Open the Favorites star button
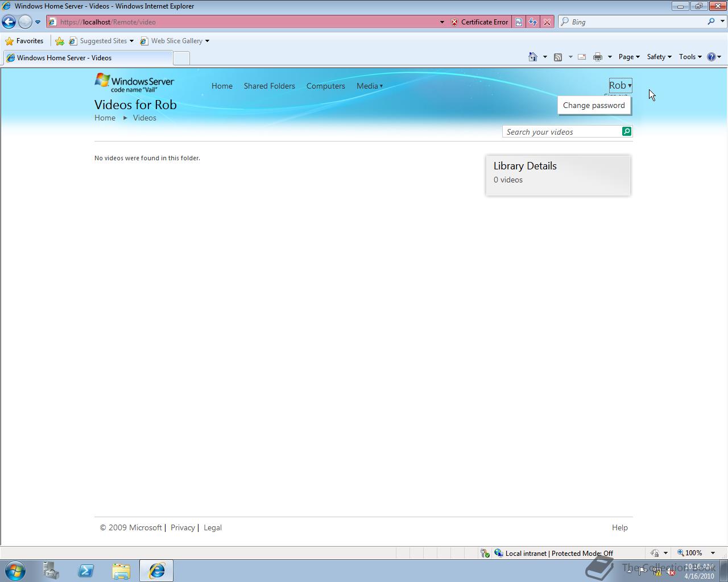 tap(24, 41)
